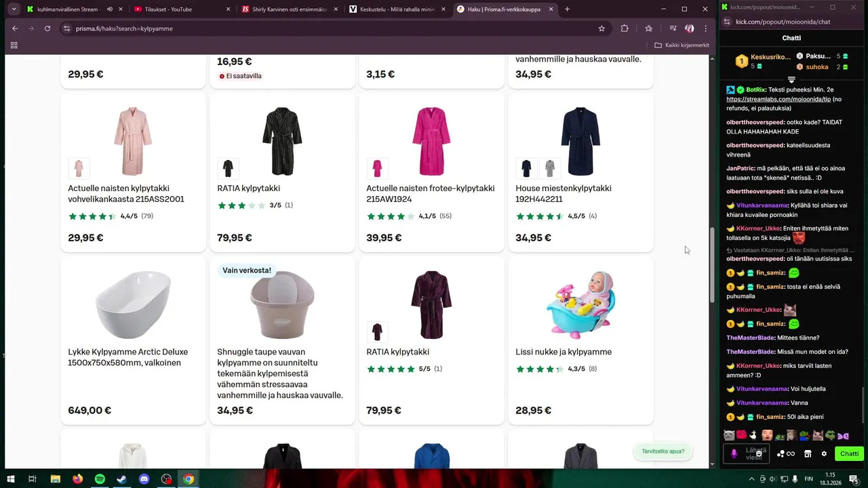
Task: Open the media control icon in toolbar
Action: pos(673,28)
